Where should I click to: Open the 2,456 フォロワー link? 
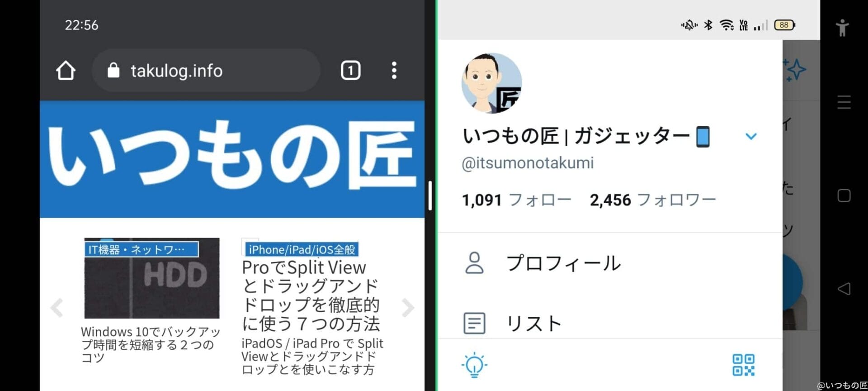[x=653, y=200]
